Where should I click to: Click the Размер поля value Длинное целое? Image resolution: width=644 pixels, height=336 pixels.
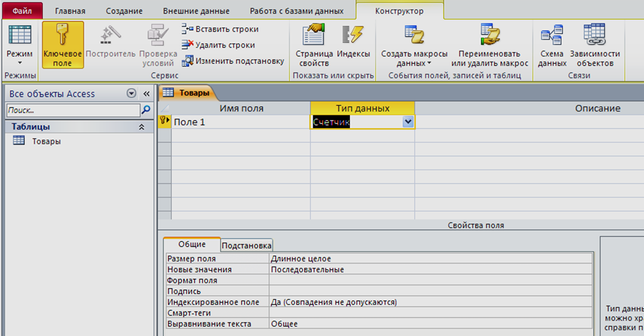[x=431, y=259]
